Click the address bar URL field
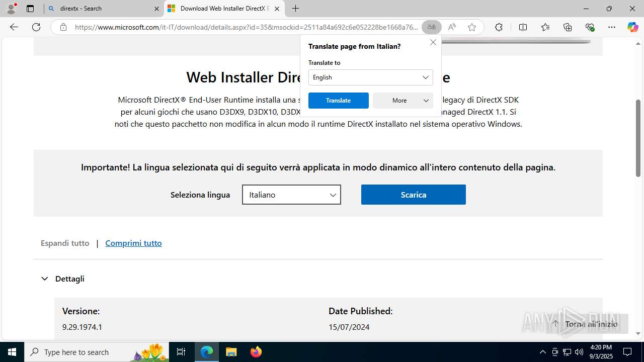Image resolution: width=644 pixels, height=362 pixels. tap(247, 27)
